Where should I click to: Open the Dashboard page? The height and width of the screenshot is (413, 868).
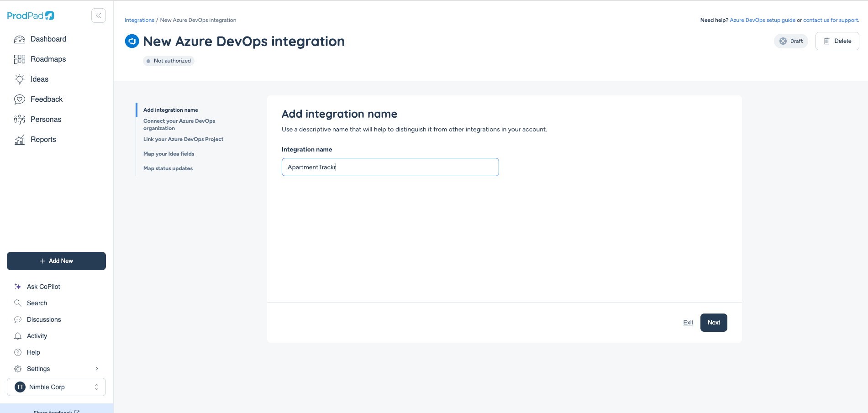tap(48, 39)
